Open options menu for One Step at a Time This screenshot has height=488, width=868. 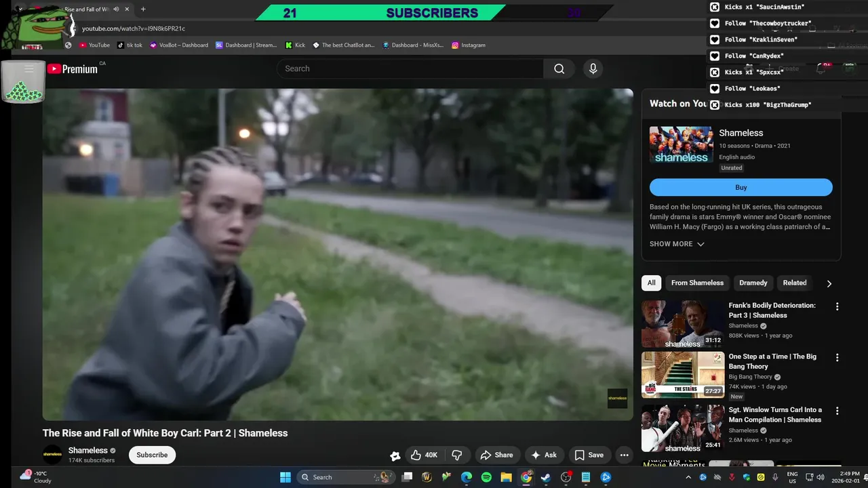[x=837, y=357]
